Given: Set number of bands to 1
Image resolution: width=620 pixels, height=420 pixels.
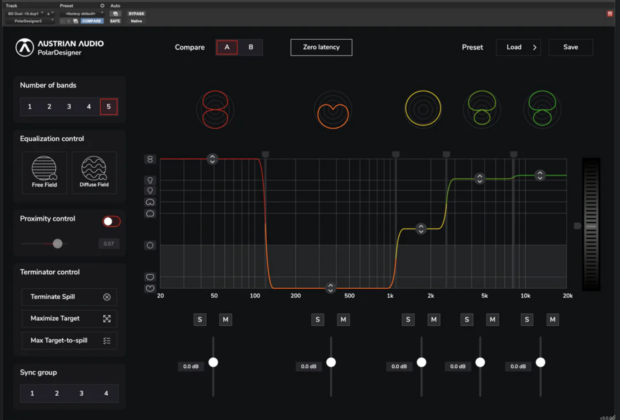Looking at the screenshot, I should coord(30,107).
